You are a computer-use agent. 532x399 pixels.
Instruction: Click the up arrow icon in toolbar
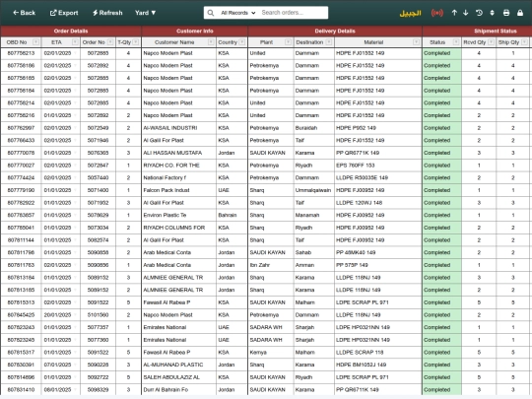pos(454,13)
